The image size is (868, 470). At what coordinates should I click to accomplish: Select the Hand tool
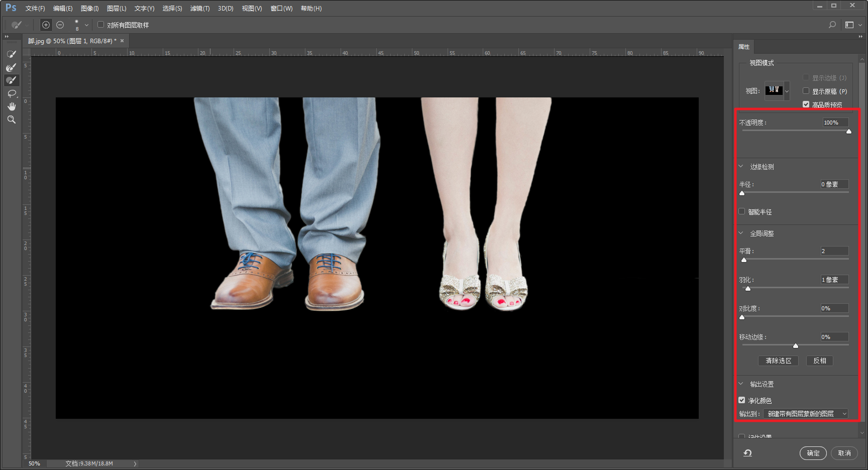[x=11, y=106]
